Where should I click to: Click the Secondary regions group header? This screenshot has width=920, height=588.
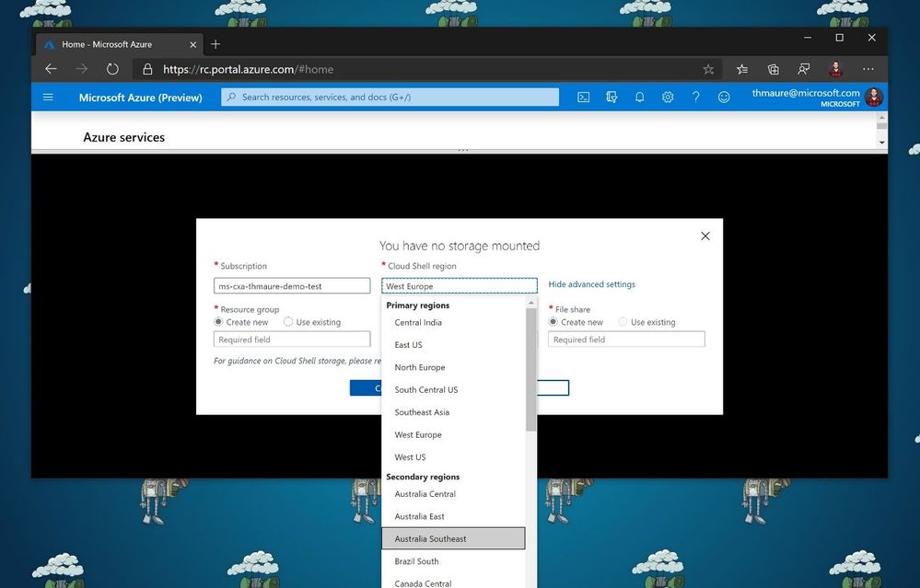pos(423,477)
